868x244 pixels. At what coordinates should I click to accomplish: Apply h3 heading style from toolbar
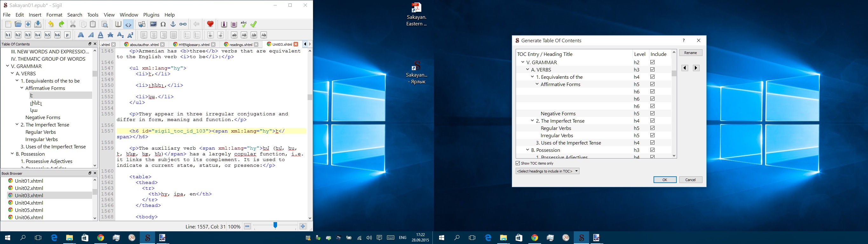coord(28,35)
